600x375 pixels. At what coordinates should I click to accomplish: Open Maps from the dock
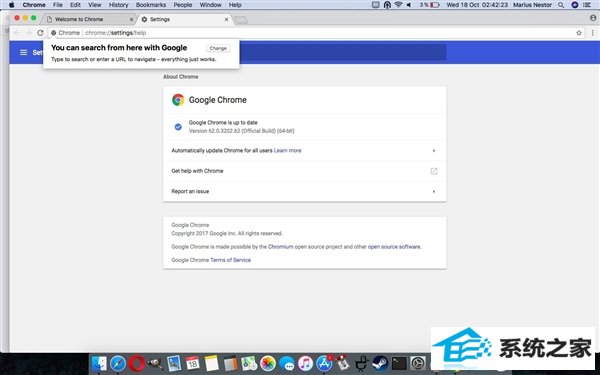249,364
